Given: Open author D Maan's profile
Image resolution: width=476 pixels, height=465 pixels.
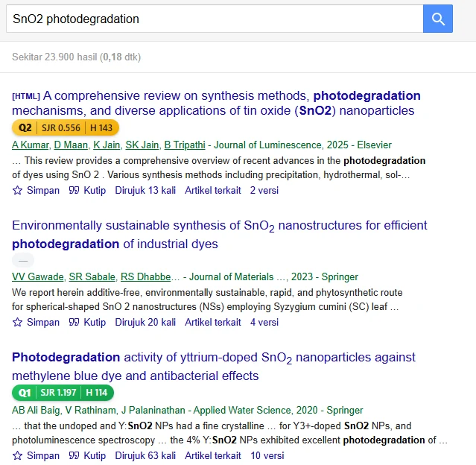Looking at the screenshot, I should [71, 145].
